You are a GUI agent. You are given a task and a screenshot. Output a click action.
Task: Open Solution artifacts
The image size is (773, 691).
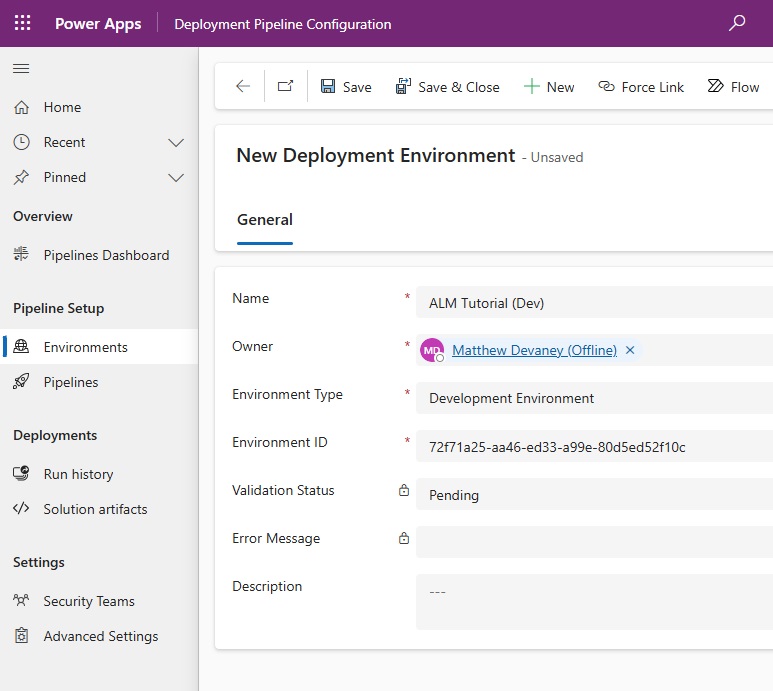99,509
